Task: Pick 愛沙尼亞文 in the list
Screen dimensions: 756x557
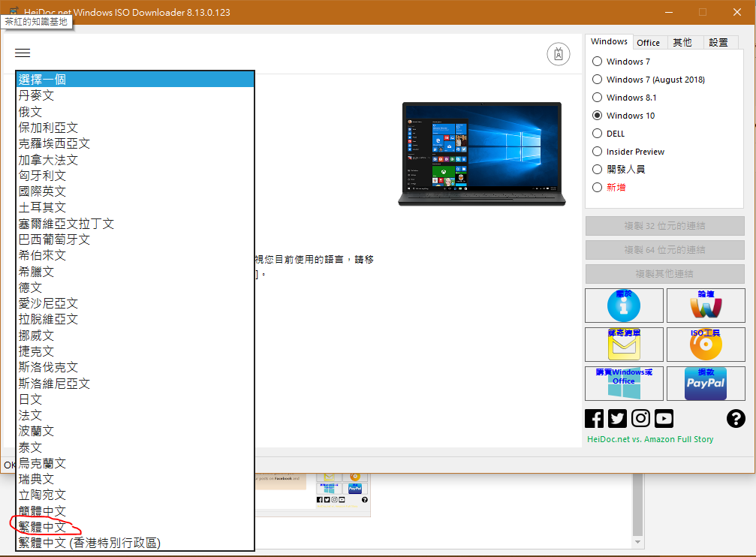Action: [x=135, y=303]
